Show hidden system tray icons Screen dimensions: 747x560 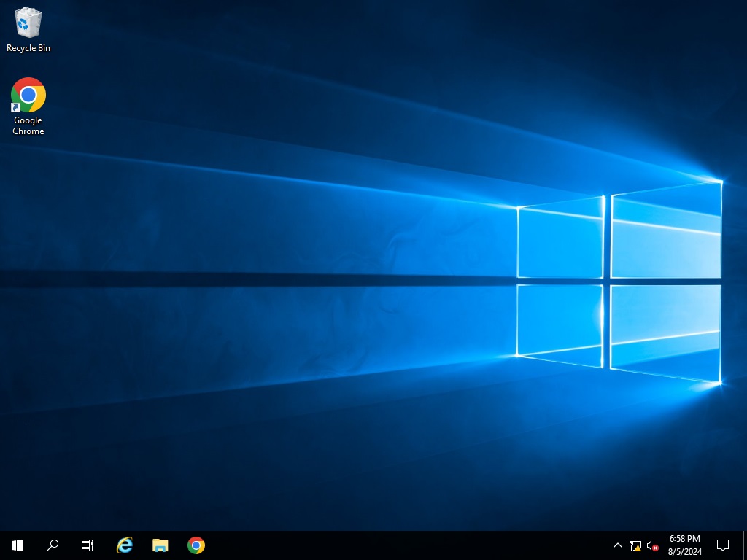617,545
